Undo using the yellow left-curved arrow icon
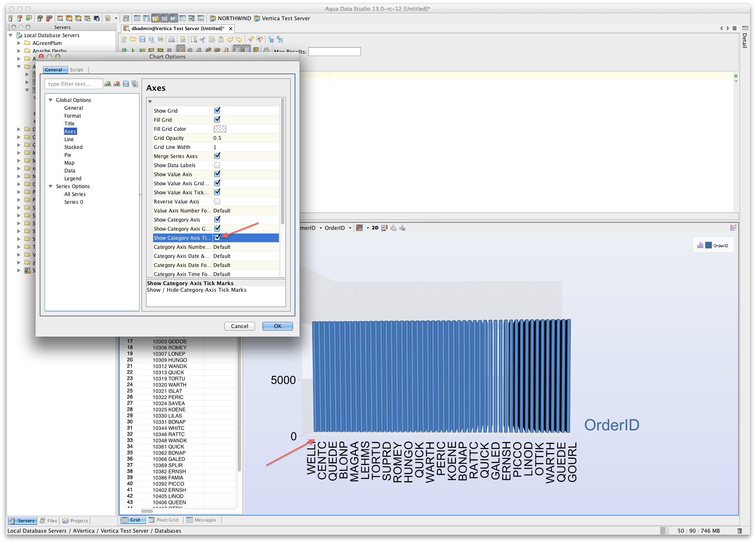Screen dimensions: 756x543 click(x=230, y=40)
